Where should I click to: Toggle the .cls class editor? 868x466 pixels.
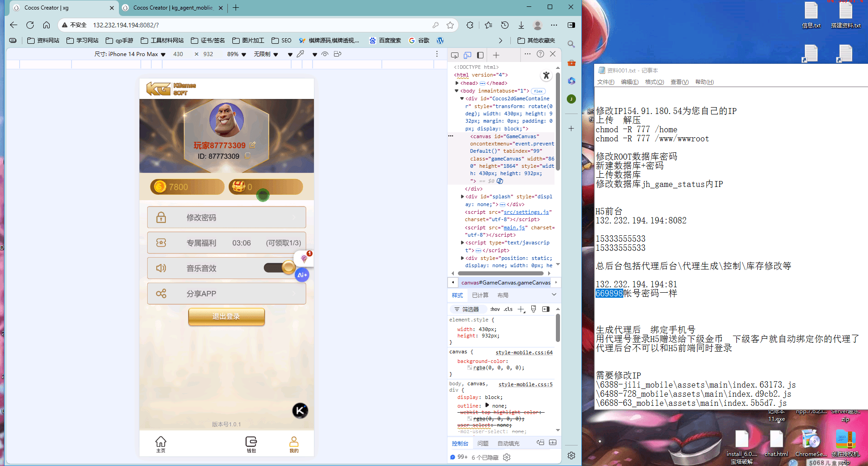pyautogui.click(x=508, y=309)
